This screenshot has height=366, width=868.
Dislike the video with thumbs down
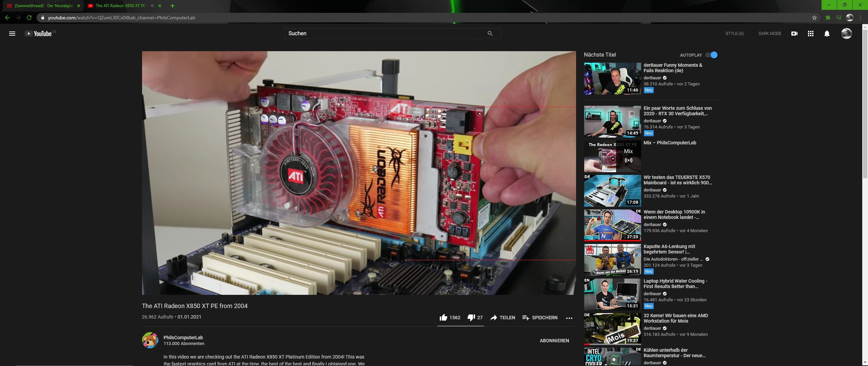475,318
